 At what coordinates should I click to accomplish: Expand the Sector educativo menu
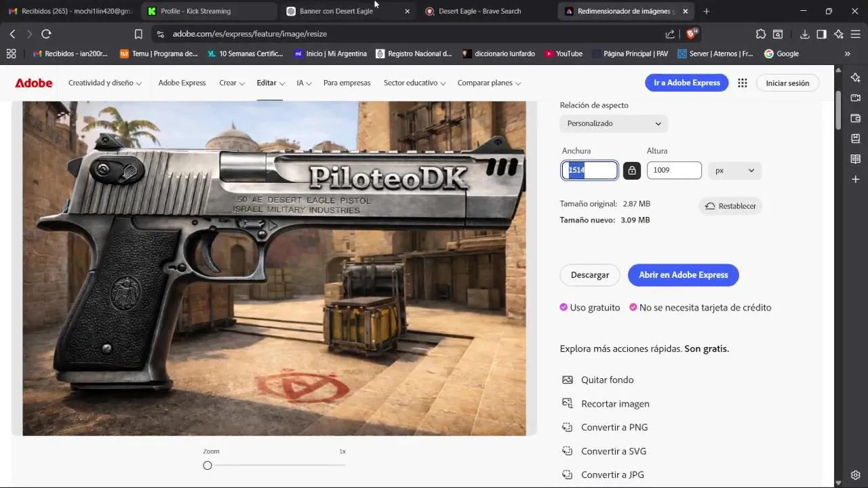[415, 83]
